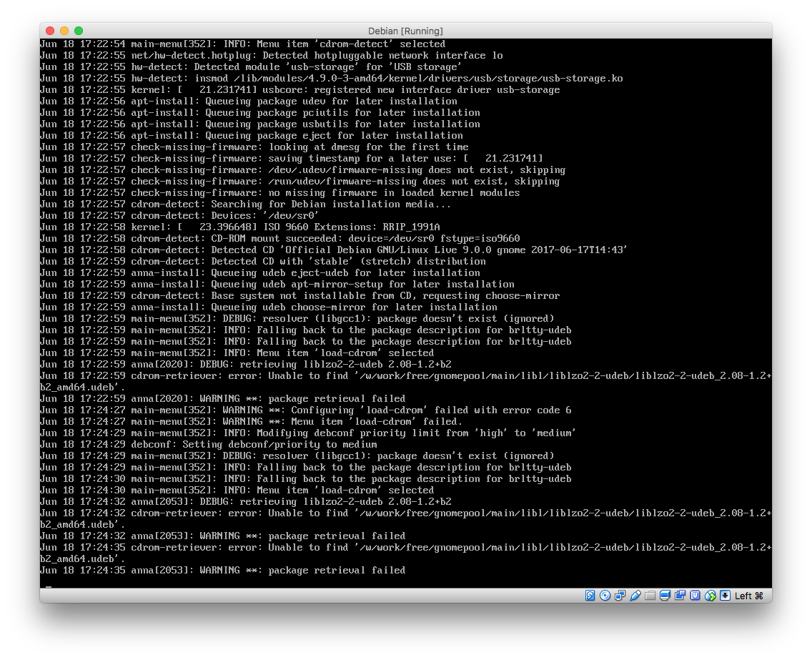This screenshot has height=660, width=812.
Task: Click the first log line mentioning 'cdrom-detect' selected
Action: tap(242, 44)
